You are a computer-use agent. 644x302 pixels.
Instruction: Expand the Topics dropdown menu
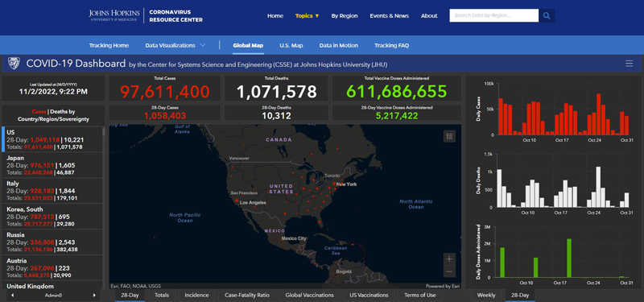307,15
